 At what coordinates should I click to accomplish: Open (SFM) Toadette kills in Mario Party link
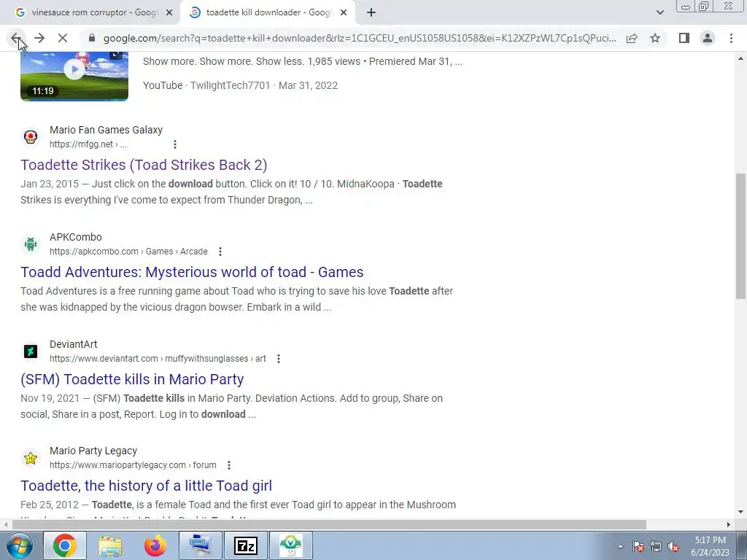point(132,379)
